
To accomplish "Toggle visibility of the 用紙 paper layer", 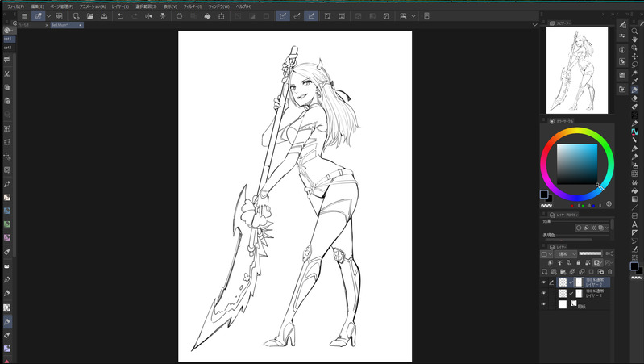I will click(544, 304).
